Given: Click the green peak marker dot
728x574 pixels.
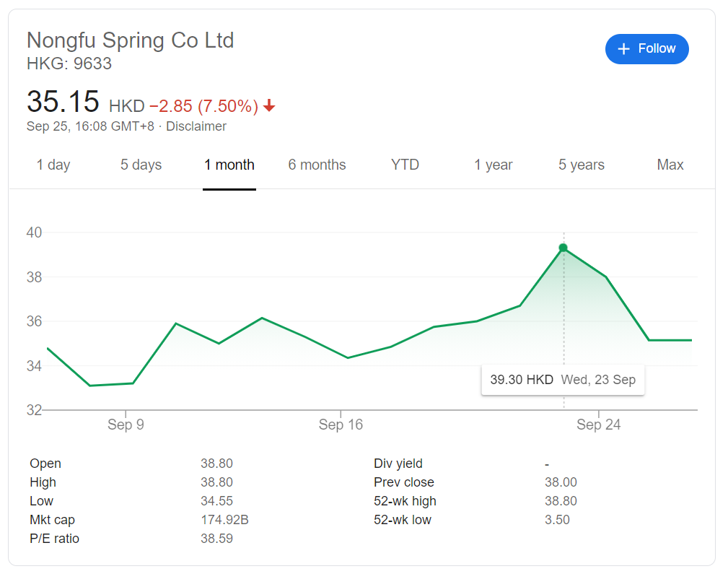Looking at the screenshot, I should point(563,248).
